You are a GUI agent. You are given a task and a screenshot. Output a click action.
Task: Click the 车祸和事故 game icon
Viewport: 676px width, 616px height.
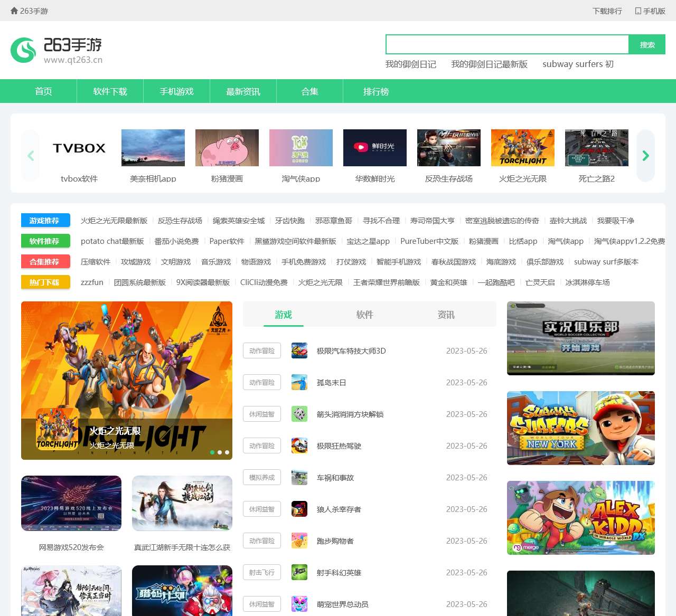click(x=299, y=477)
